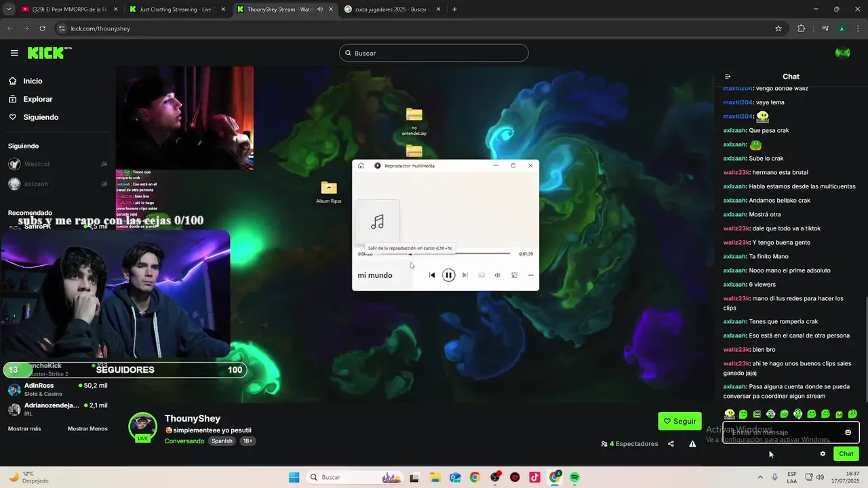Pause playback in streamed Reproductor multimedia
This screenshot has height=488, width=868.
[448, 275]
